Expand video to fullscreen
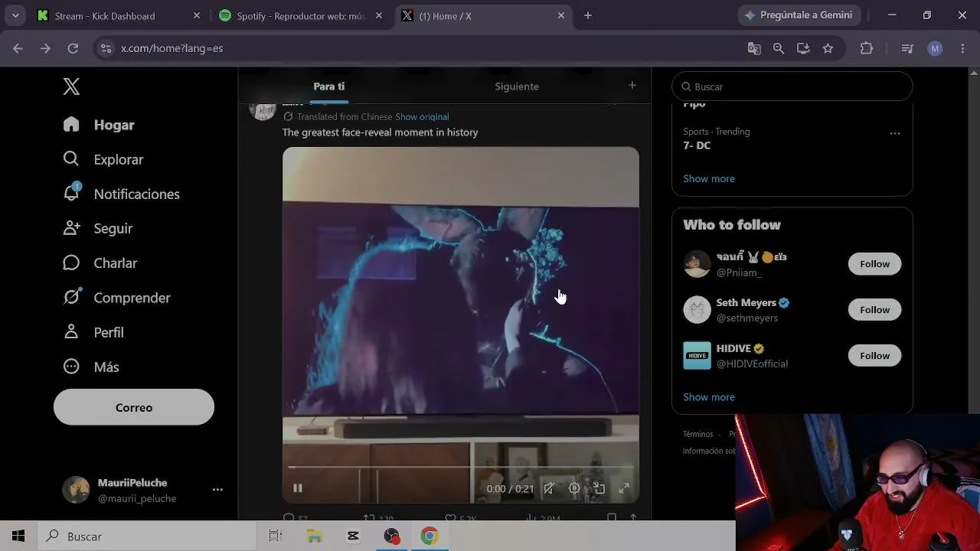The width and height of the screenshot is (980, 551). 624,488
